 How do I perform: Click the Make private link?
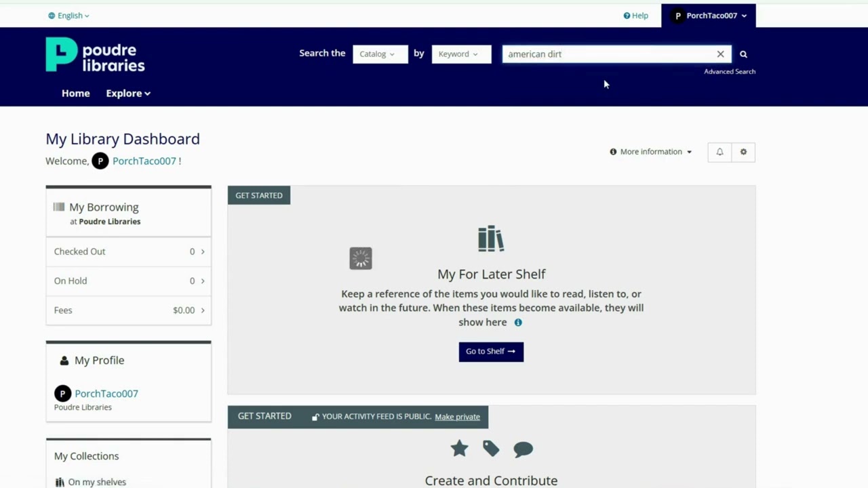[x=457, y=417]
